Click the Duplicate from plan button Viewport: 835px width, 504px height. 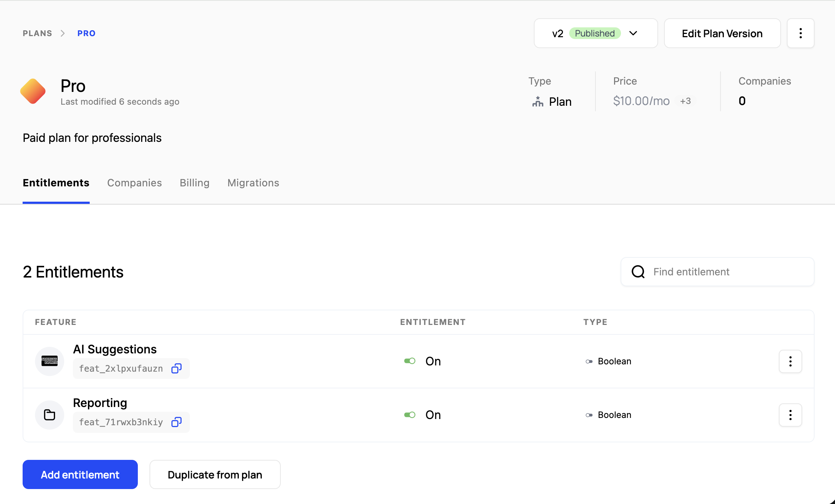click(215, 474)
